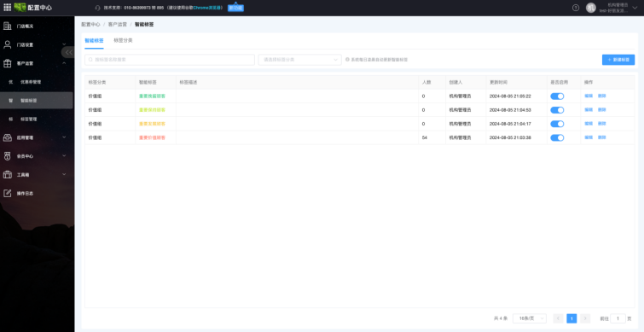Click the green 配置中心 logo image
The width and height of the screenshot is (644, 332).
(x=20, y=8)
